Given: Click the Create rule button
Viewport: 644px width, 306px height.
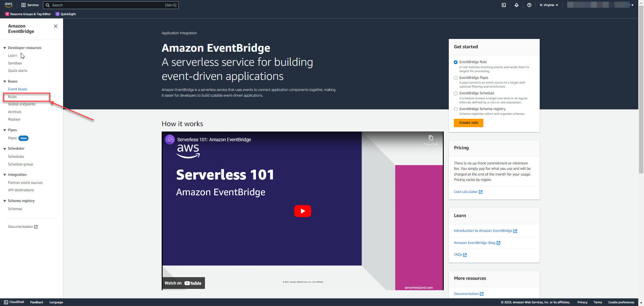Looking at the screenshot, I should pyautogui.click(x=469, y=123).
